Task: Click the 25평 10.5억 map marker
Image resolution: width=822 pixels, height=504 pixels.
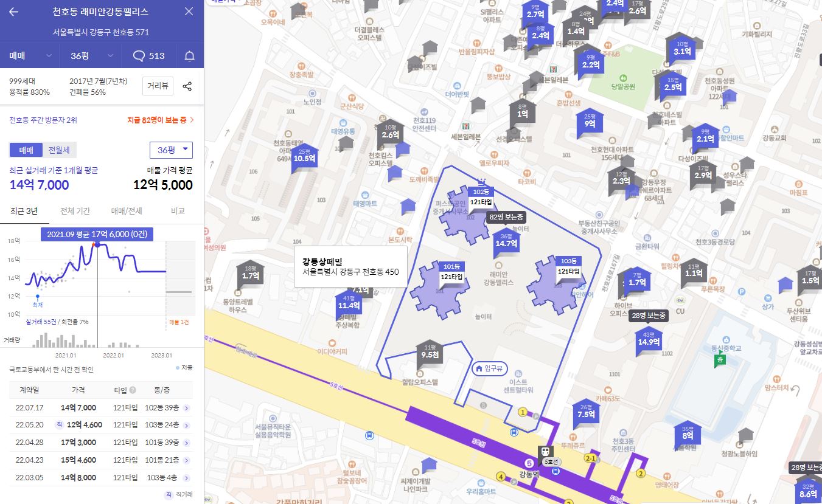Action: coord(304,157)
